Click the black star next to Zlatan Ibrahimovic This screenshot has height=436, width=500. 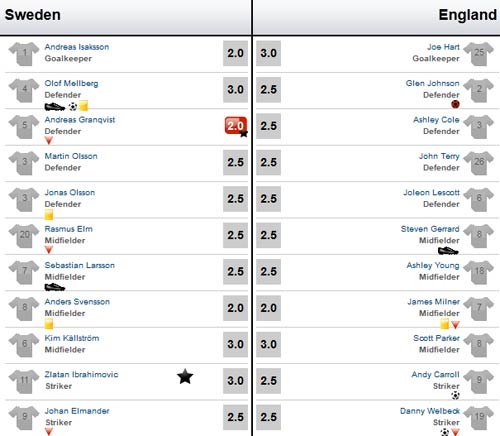click(185, 377)
